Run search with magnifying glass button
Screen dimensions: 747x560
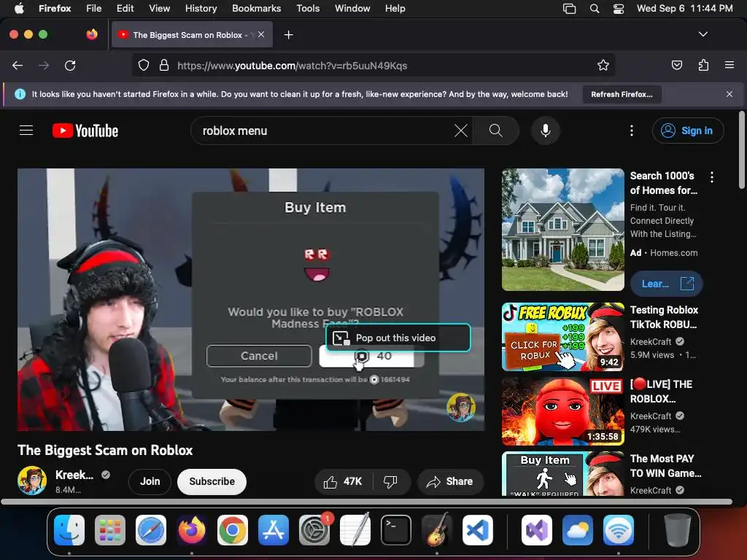tap(495, 131)
